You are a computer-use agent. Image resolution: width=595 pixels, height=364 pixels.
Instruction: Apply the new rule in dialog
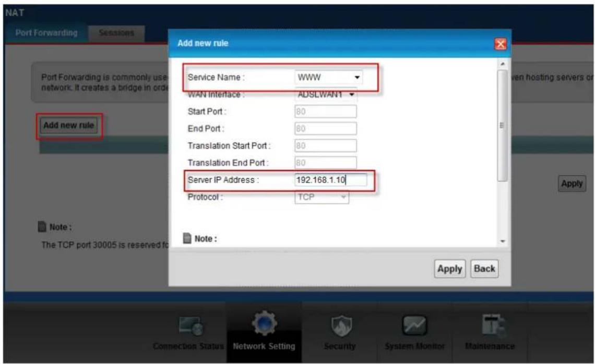[450, 269]
